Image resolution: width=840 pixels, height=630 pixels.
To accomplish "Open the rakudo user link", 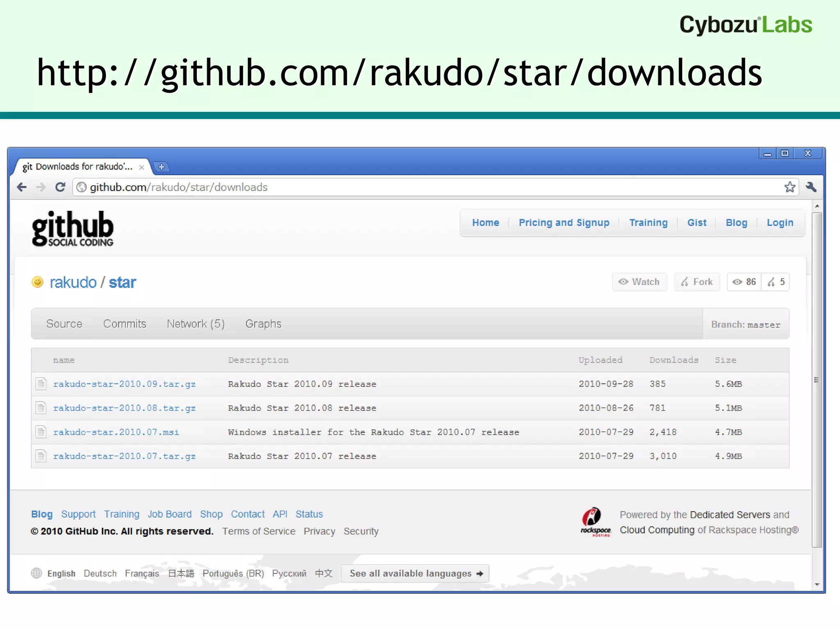I will [x=73, y=282].
